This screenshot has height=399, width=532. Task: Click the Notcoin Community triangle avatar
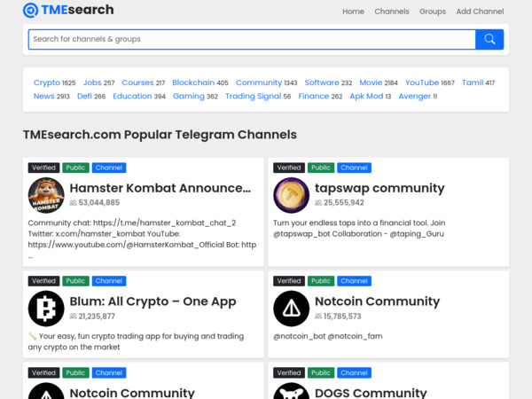[291, 308]
